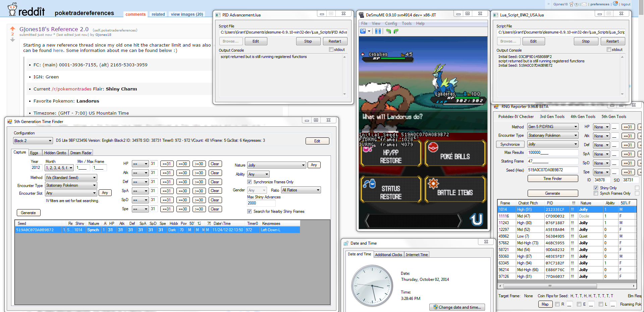Viewport: 644px width, 312px height.
Task: Open Encounter Slot dropdown
Action: 71,193
